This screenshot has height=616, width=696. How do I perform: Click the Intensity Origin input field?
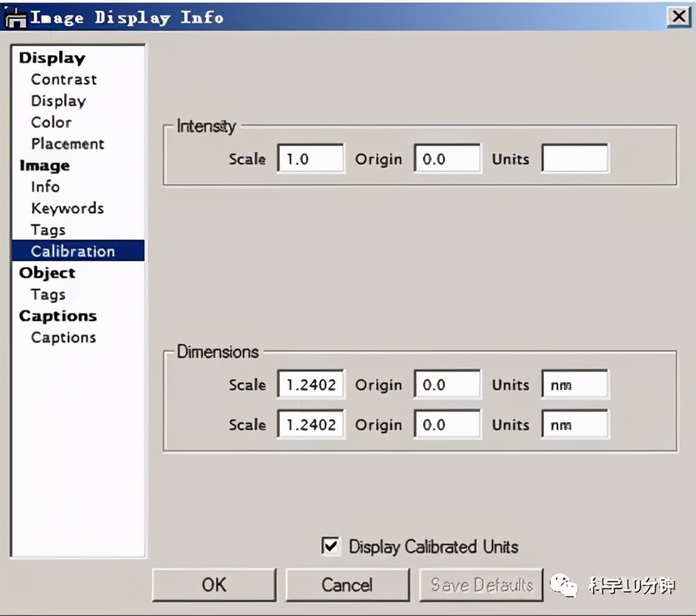447,159
